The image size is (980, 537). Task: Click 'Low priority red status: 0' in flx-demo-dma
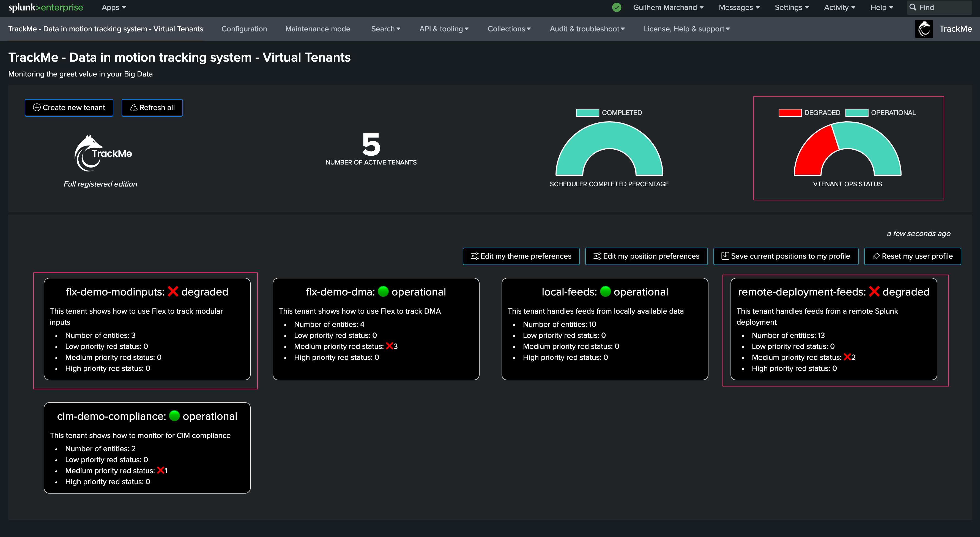pos(335,335)
